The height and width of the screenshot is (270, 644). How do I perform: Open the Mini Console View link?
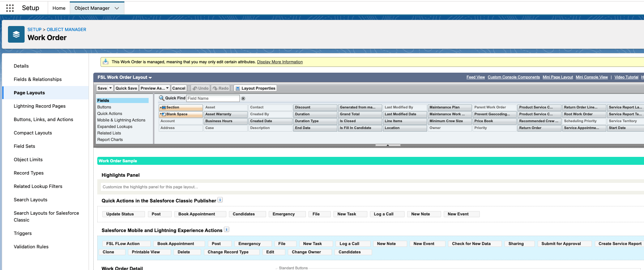592,77
